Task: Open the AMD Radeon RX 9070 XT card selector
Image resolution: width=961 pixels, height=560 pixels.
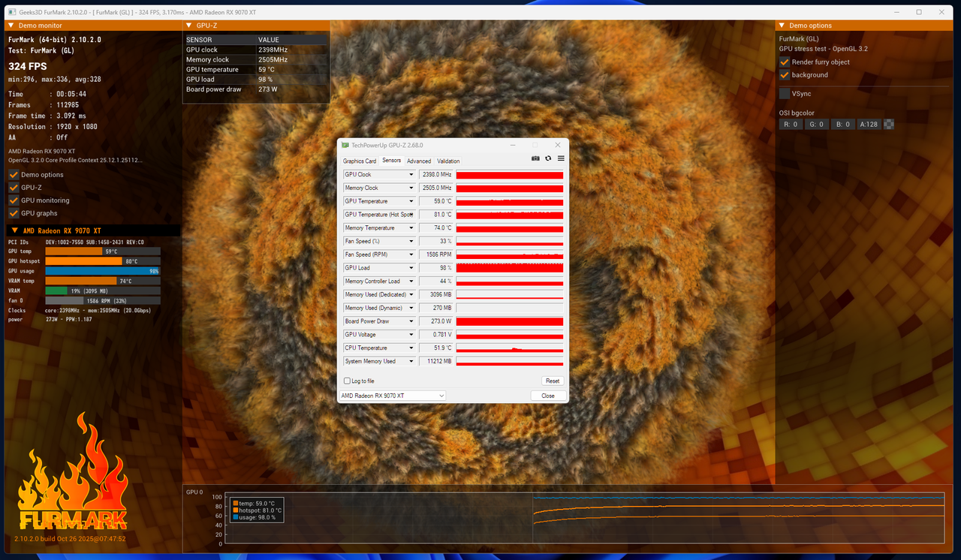Action: click(392, 396)
